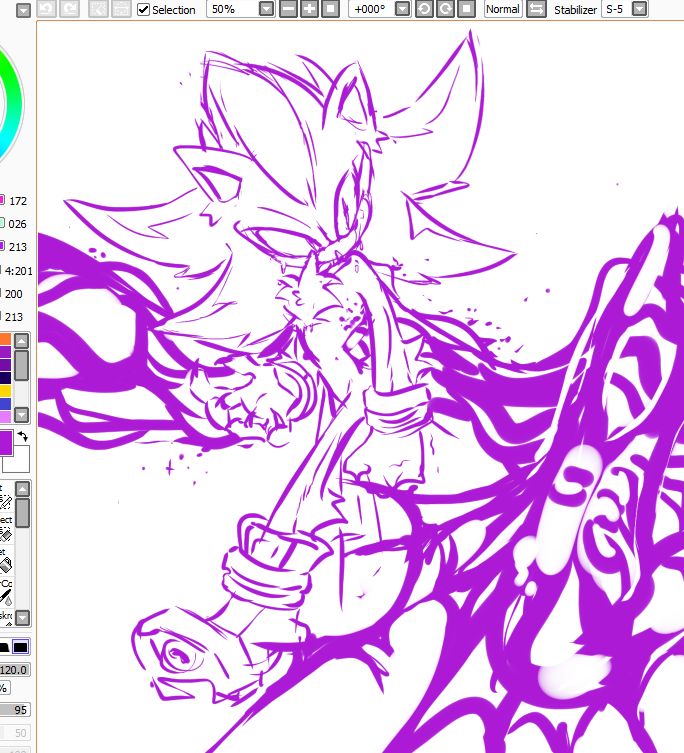Select the selection pen tool

tap(6, 502)
